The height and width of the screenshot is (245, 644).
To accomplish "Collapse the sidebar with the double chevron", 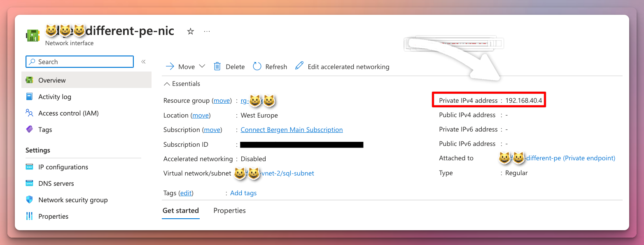I will pos(143,62).
